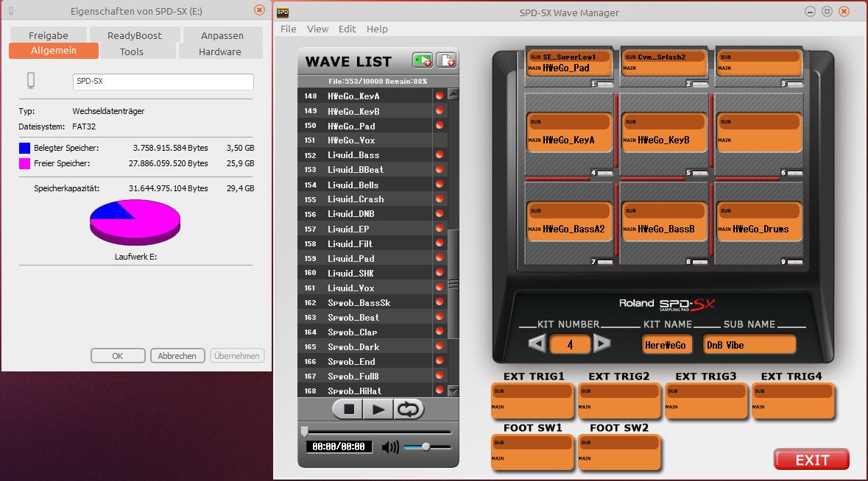Click the red dot beside HWeGo_KeyA

[440, 96]
